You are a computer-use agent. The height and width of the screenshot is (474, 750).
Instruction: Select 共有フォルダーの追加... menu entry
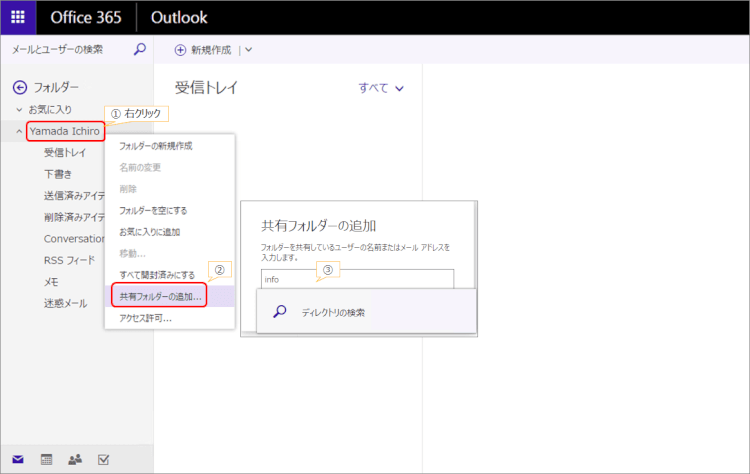tap(160, 297)
